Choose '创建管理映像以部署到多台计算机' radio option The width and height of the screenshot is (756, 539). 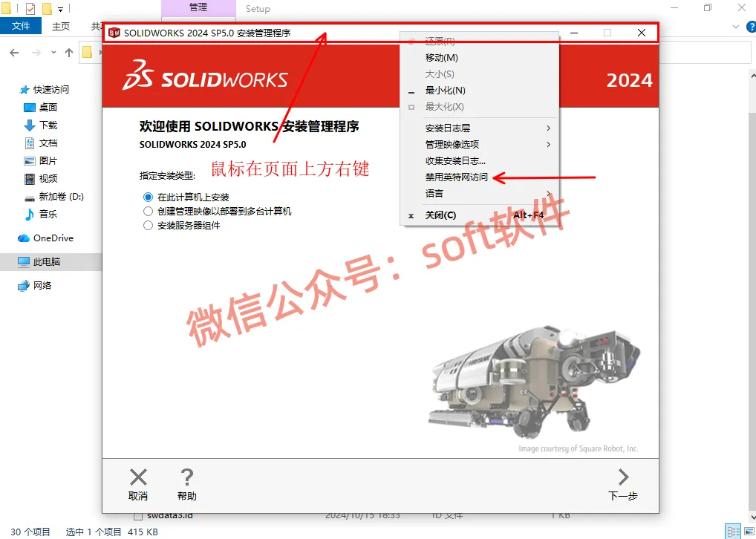pyautogui.click(x=148, y=211)
